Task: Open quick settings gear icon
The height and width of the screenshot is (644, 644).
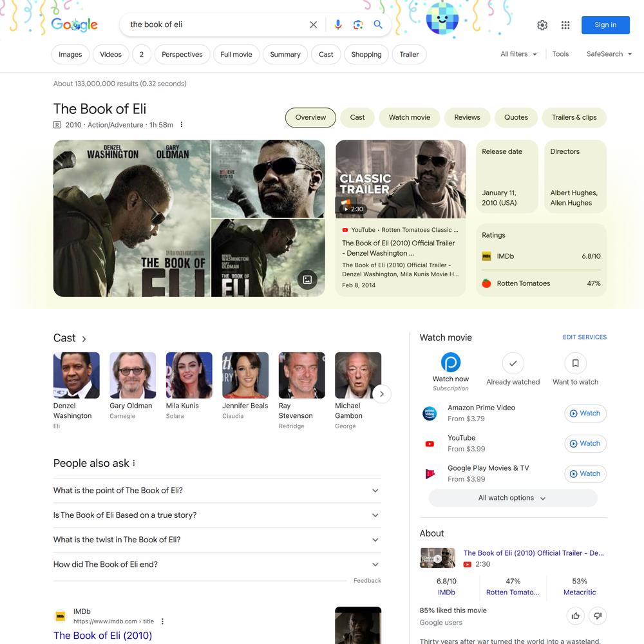Action: [x=542, y=25]
